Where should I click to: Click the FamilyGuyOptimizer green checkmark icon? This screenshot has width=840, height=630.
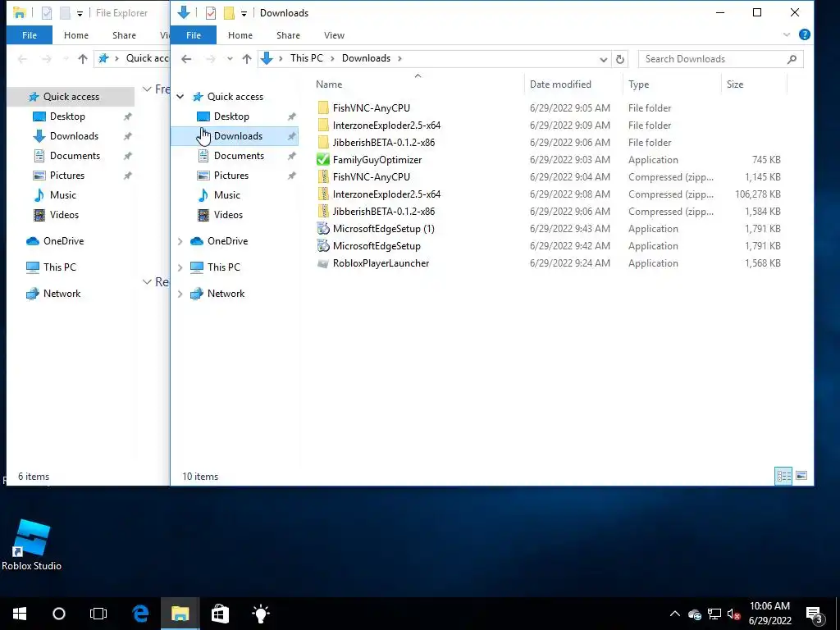323,160
